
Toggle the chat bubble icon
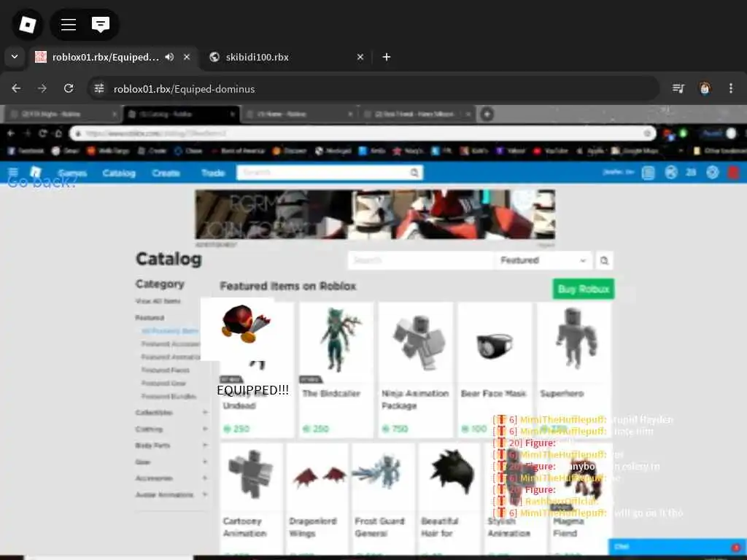[x=101, y=24]
